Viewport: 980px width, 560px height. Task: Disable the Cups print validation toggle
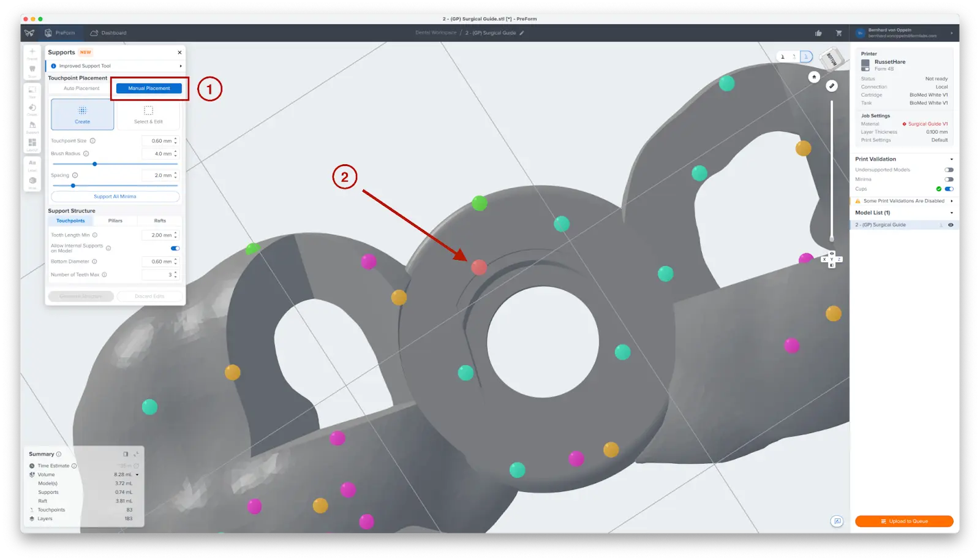[949, 189]
